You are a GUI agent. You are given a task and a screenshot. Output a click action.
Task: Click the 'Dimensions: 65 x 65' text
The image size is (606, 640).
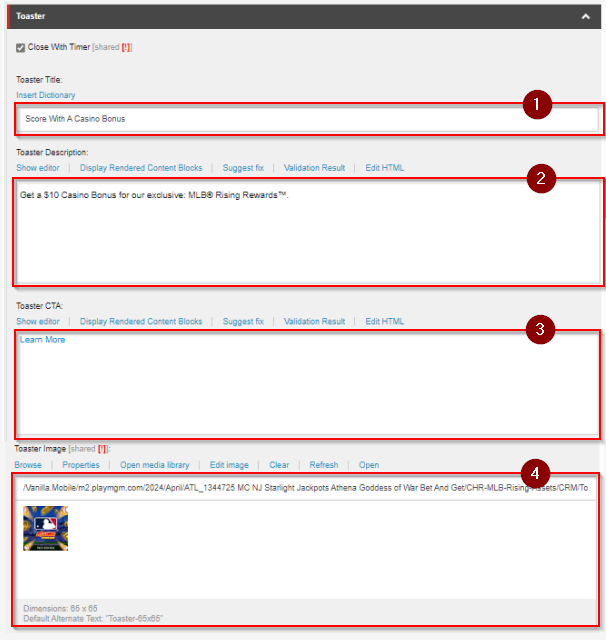click(x=60, y=608)
